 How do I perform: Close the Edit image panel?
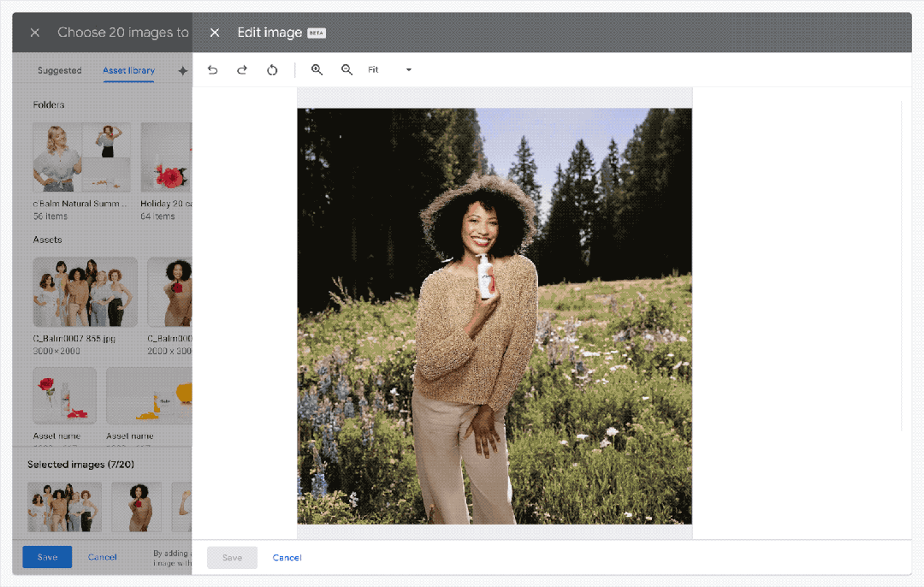[x=215, y=33]
